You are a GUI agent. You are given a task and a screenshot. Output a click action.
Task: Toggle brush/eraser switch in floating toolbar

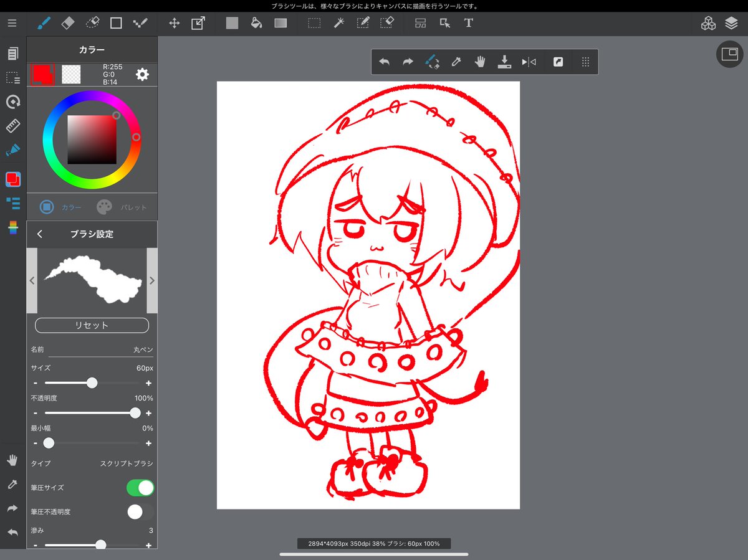click(x=432, y=62)
